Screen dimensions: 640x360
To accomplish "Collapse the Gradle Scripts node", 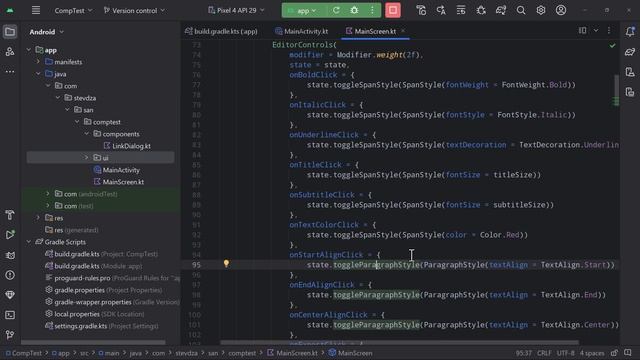I will (29, 242).
